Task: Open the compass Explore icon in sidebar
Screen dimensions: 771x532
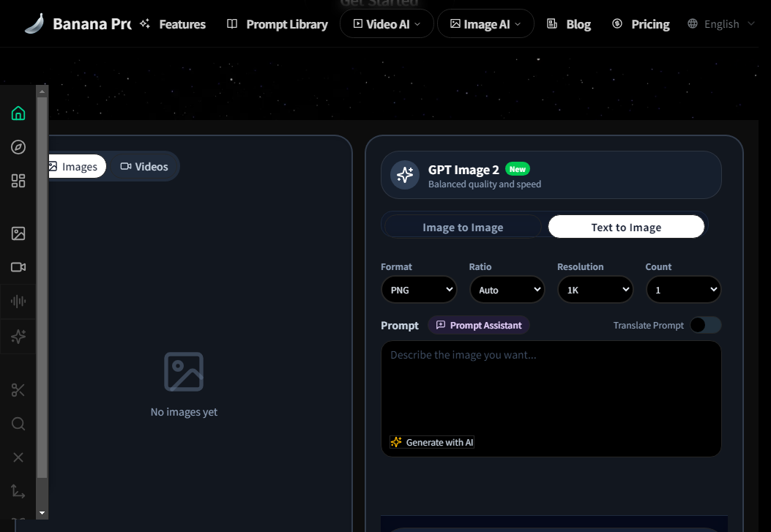Action: click(x=18, y=147)
